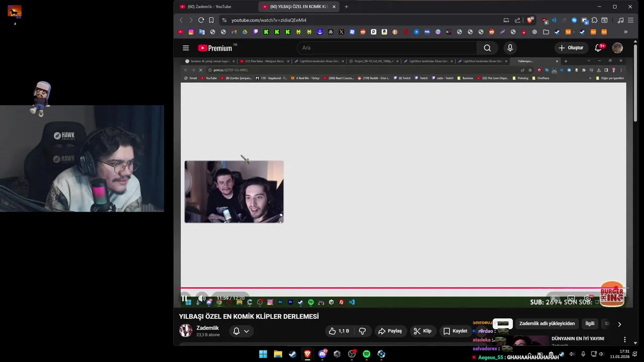Select the 'YILBAŞI ÖZEL EN KOMİK KLİ' tab
This screenshot has width=644, height=362.
point(298,7)
